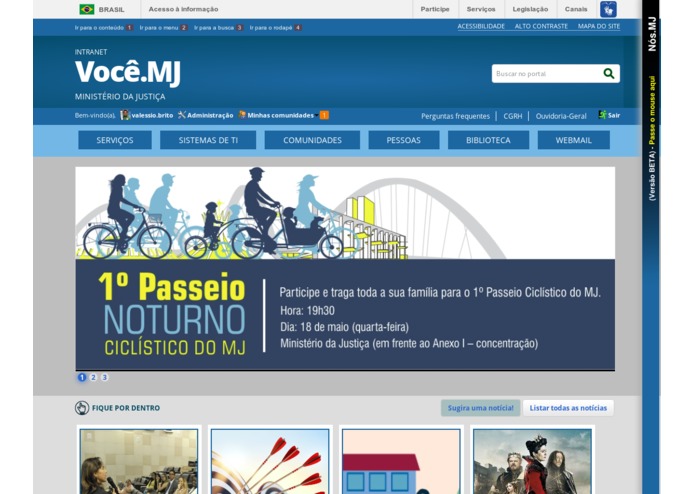This screenshot has height=494, width=695.
Task: Click the Nós.MJ side panel tab
Action: coord(652,35)
